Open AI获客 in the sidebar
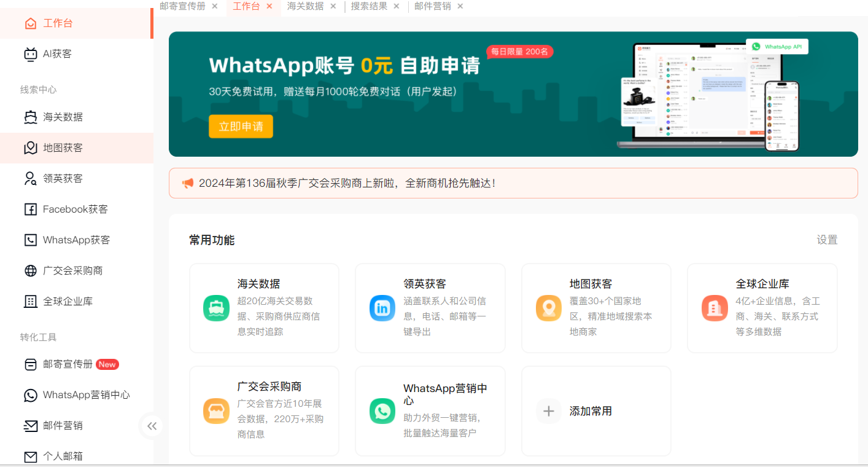 [x=56, y=54]
